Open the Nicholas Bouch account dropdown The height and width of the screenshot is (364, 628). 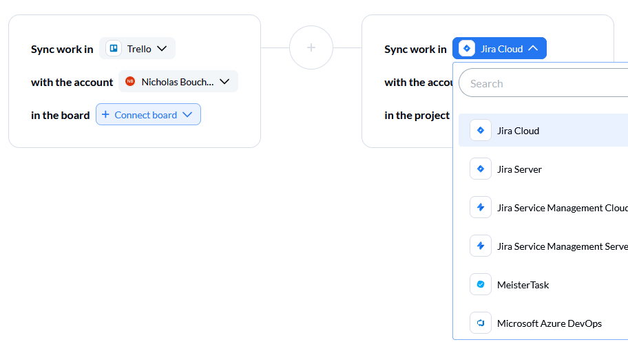[x=178, y=82]
